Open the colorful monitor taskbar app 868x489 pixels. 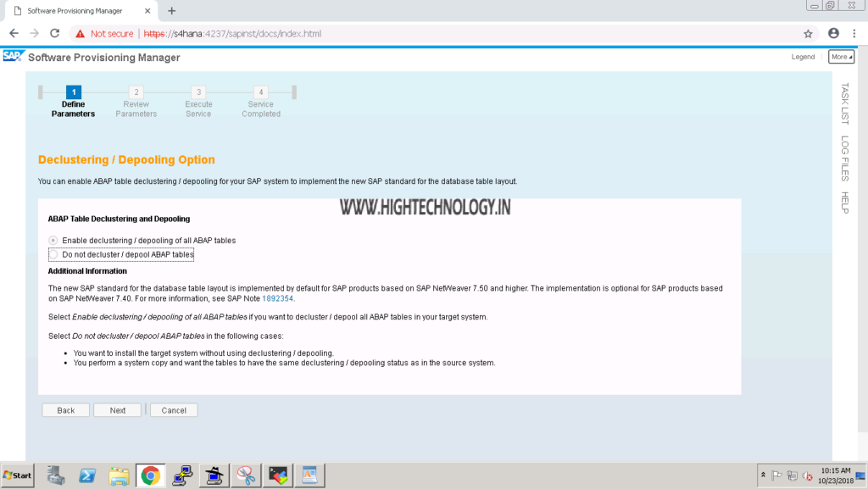278,475
